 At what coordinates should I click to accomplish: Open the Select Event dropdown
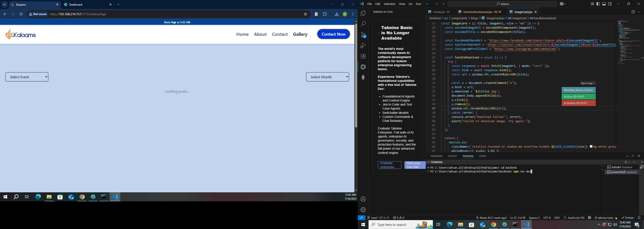click(27, 77)
